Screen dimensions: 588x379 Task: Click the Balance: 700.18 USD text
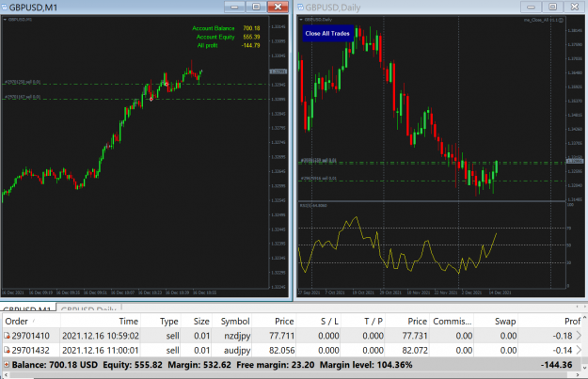(55, 364)
